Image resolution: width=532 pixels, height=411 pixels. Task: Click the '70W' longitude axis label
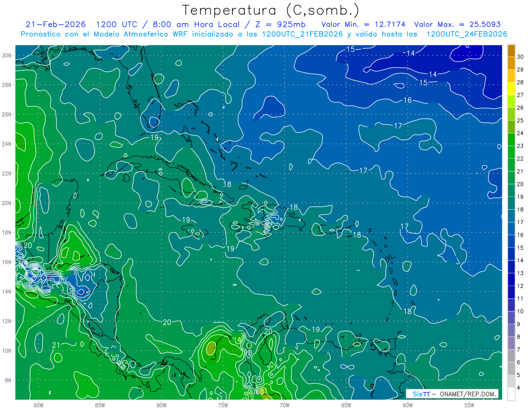285,405
